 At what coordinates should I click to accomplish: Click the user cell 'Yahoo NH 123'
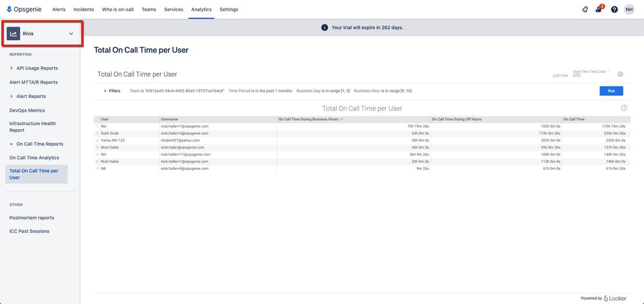coord(112,140)
